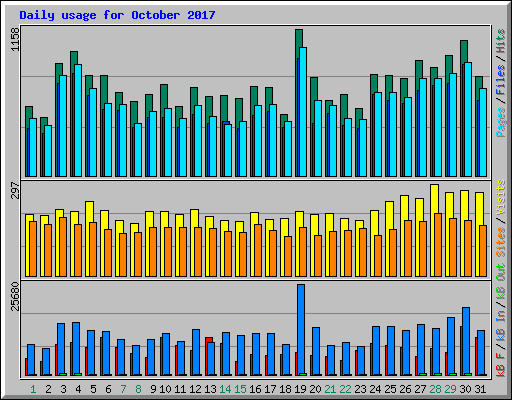Click day 30 on the x-axis
The width and height of the screenshot is (512, 400).
point(465,389)
